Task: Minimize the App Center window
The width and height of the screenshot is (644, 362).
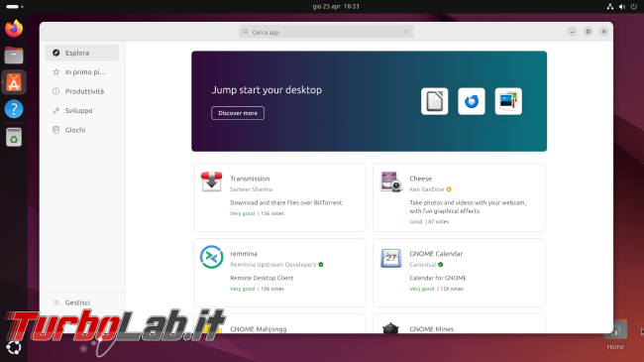Action: click(572, 32)
